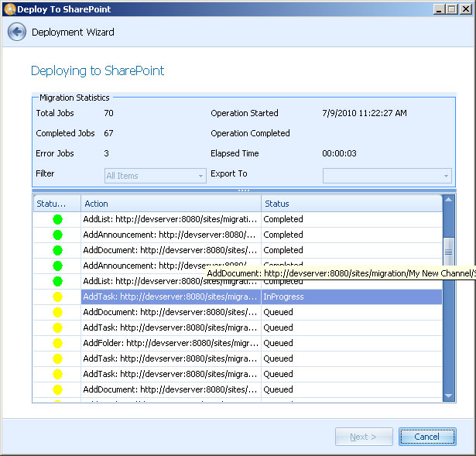
Task: Click the app icon in the title bar
Action: tap(9, 9)
